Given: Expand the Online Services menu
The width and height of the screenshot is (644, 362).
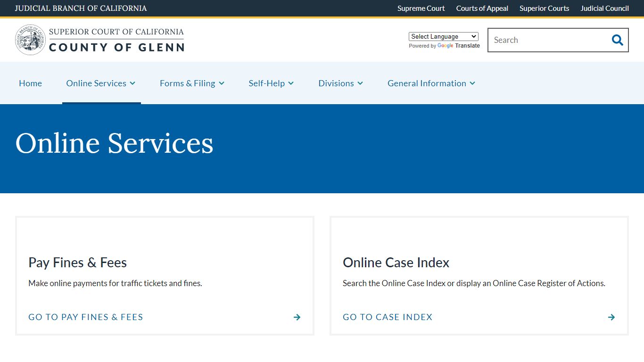Looking at the screenshot, I should [101, 83].
